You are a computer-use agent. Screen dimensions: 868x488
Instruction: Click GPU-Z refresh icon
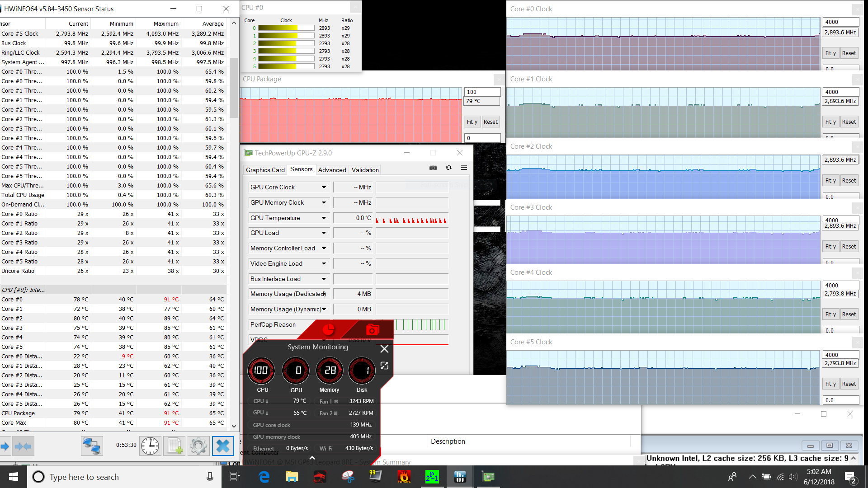click(x=448, y=168)
